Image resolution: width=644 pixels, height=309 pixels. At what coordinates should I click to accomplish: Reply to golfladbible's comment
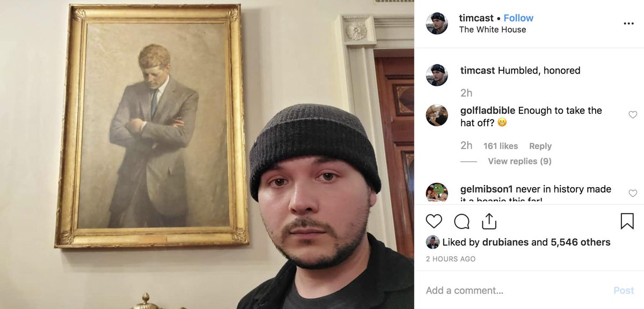540,146
